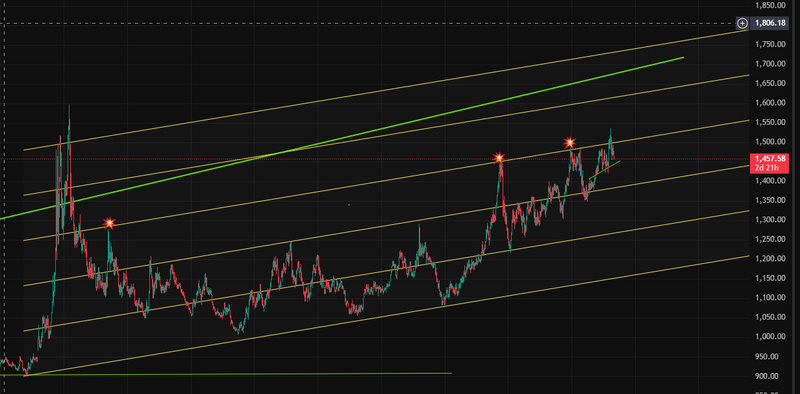The image size is (800, 394).
Task: Click the 1,850.00 price axis label
Action: click(x=770, y=5)
